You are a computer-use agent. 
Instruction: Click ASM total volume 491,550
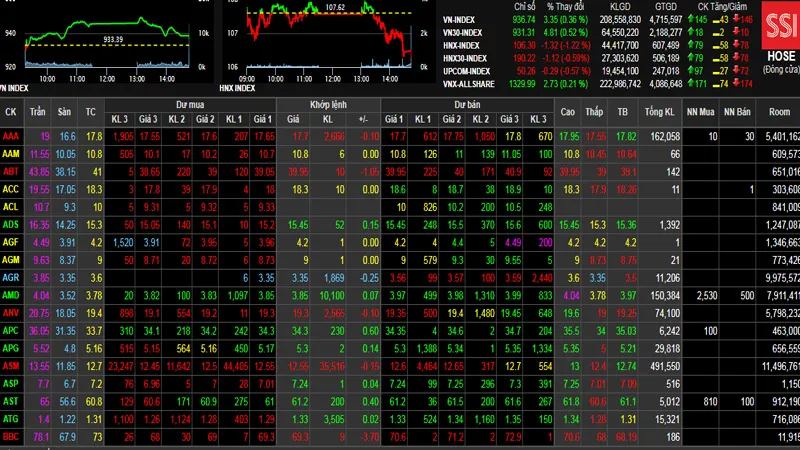(x=665, y=366)
